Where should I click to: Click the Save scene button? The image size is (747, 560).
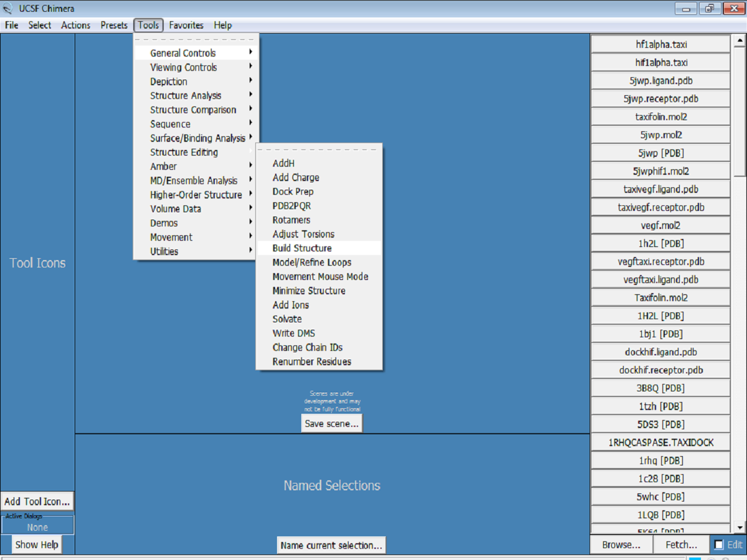[x=332, y=424]
